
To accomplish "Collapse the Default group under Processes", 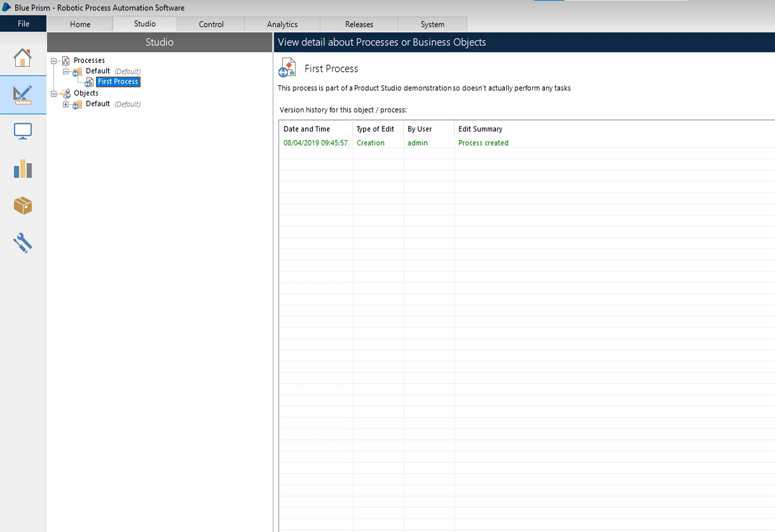I will (x=65, y=71).
